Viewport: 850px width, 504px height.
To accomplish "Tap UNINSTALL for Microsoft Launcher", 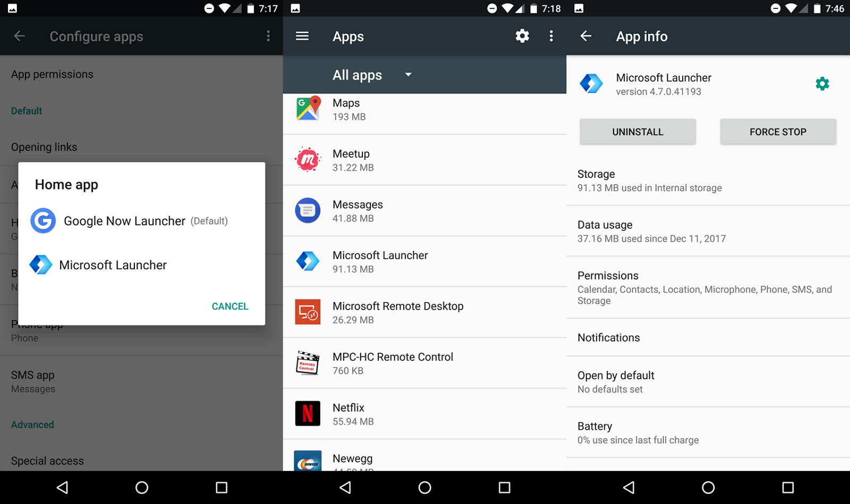I will point(637,132).
